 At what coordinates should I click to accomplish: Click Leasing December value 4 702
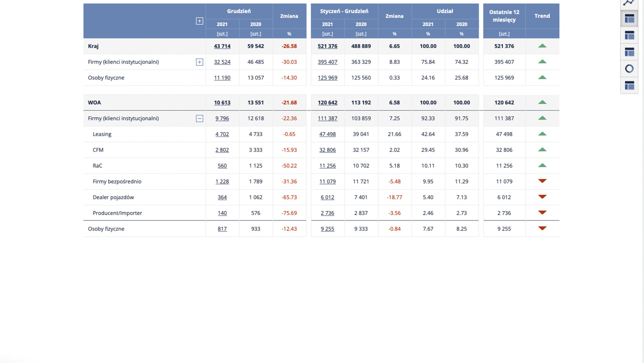(x=222, y=134)
